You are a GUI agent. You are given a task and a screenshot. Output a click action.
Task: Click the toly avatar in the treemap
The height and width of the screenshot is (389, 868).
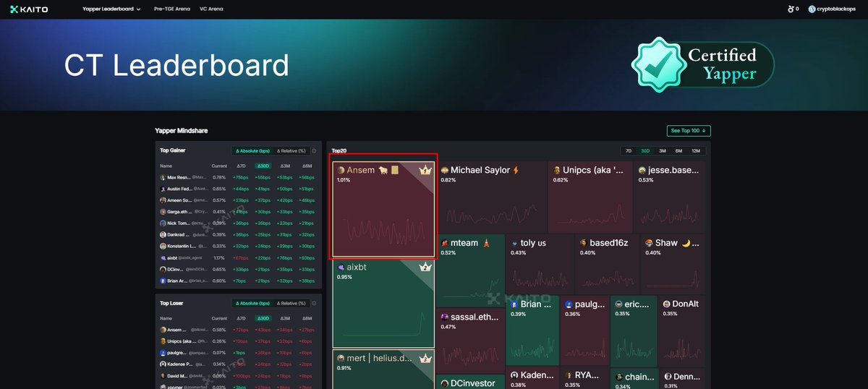pyautogui.click(x=514, y=244)
